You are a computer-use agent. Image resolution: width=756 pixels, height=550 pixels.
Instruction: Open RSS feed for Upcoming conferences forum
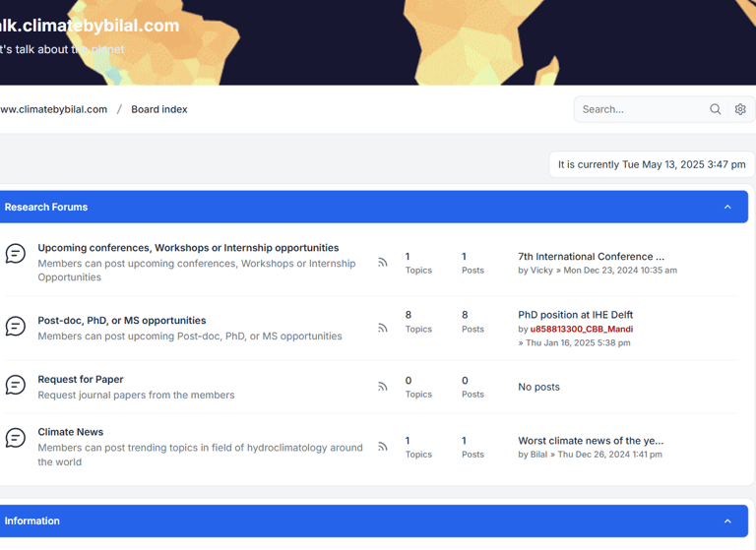point(382,263)
